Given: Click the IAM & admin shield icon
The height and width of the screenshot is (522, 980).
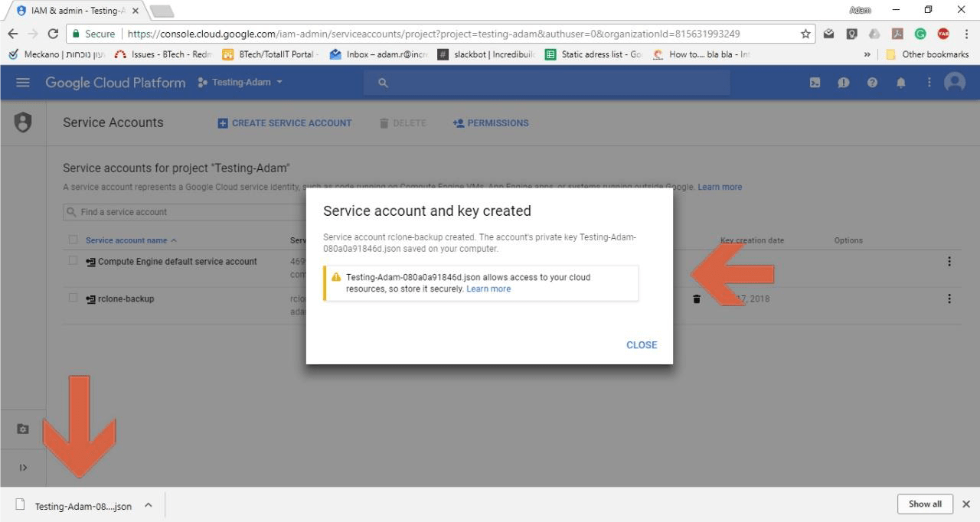Looking at the screenshot, I should click(x=23, y=122).
